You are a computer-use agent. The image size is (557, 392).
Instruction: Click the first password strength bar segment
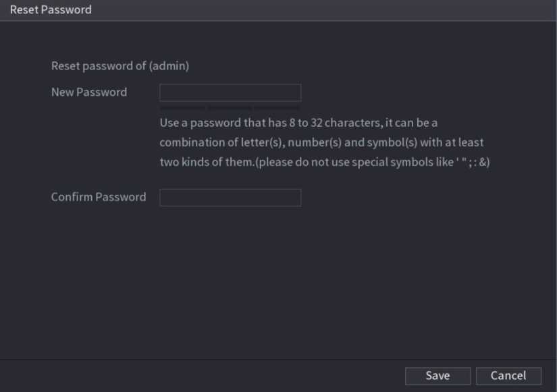(x=182, y=107)
